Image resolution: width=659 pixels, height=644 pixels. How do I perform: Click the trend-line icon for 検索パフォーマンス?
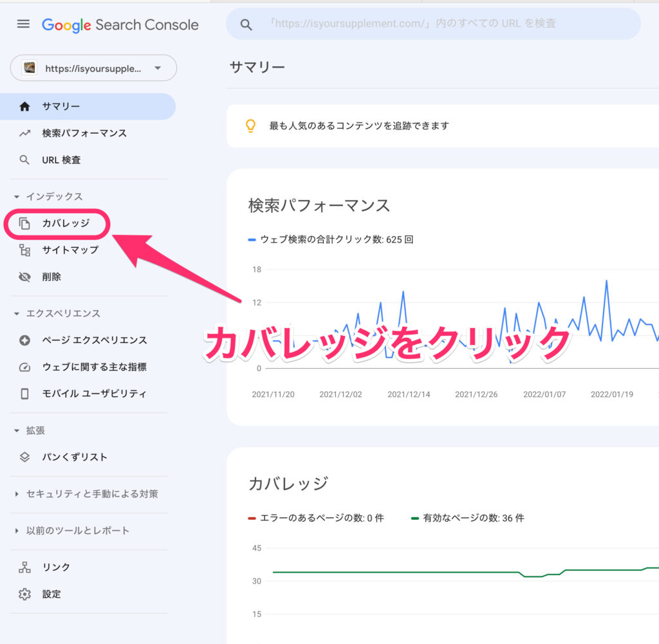[25, 134]
